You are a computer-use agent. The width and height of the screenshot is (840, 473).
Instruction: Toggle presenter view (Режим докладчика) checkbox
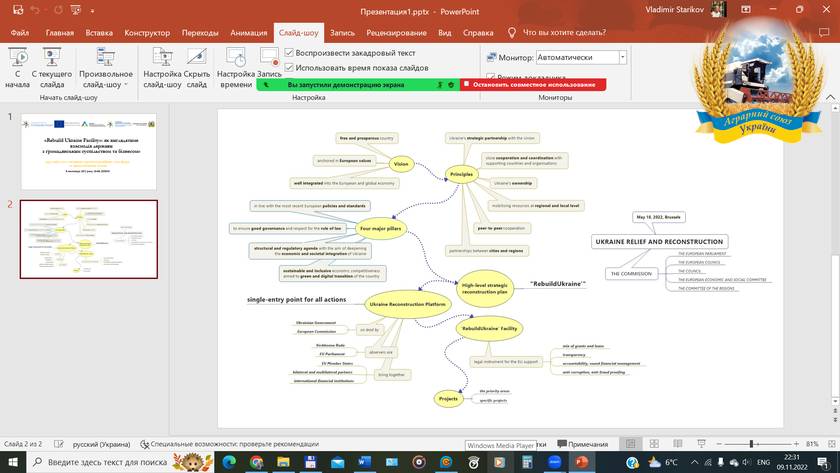point(491,77)
